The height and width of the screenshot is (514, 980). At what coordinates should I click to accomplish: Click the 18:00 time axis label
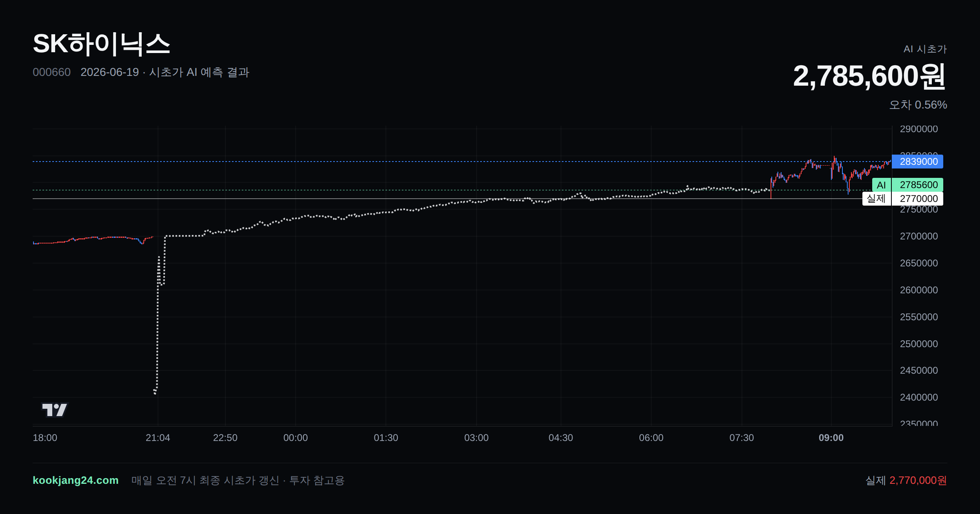pyautogui.click(x=45, y=438)
